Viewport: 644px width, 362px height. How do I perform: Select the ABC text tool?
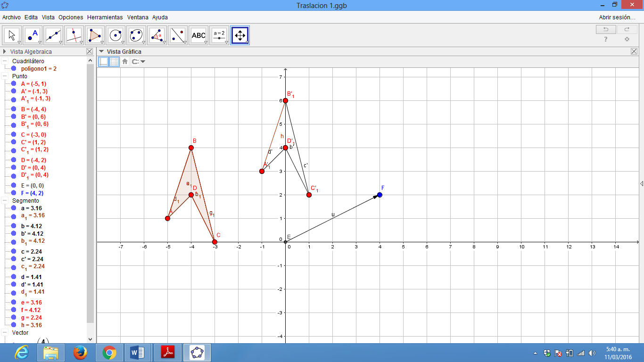[x=198, y=35]
